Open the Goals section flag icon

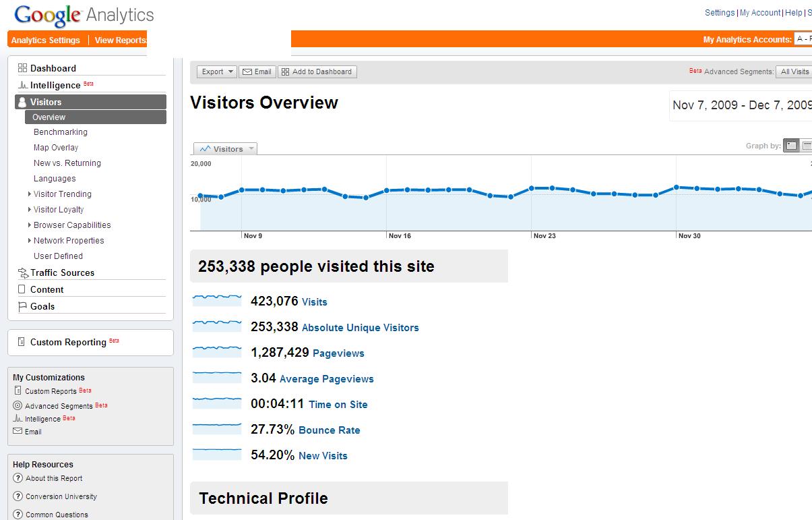click(x=22, y=306)
